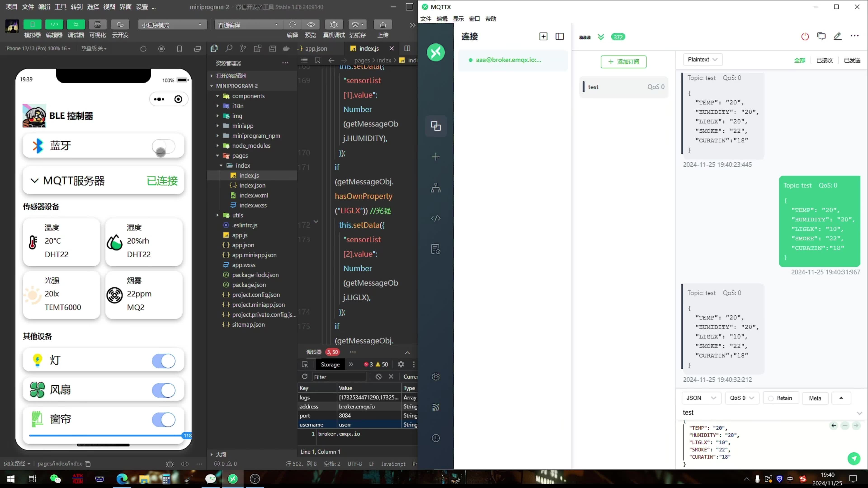Screen dimensions: 868x488
Task: Split the editor view
Action: [407, 49]
